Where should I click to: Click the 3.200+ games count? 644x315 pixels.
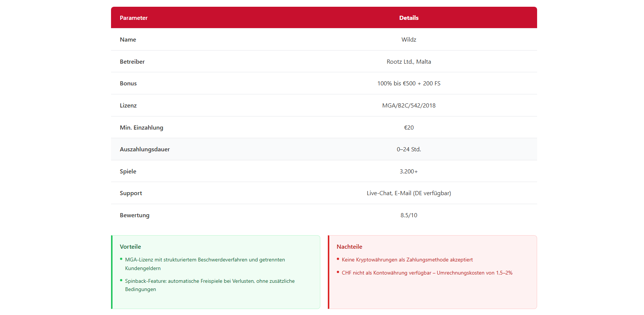pyautogui.click(x=408, y=172)
